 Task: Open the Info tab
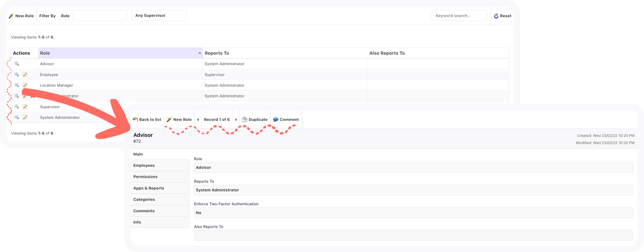click(x=160, y=222)
